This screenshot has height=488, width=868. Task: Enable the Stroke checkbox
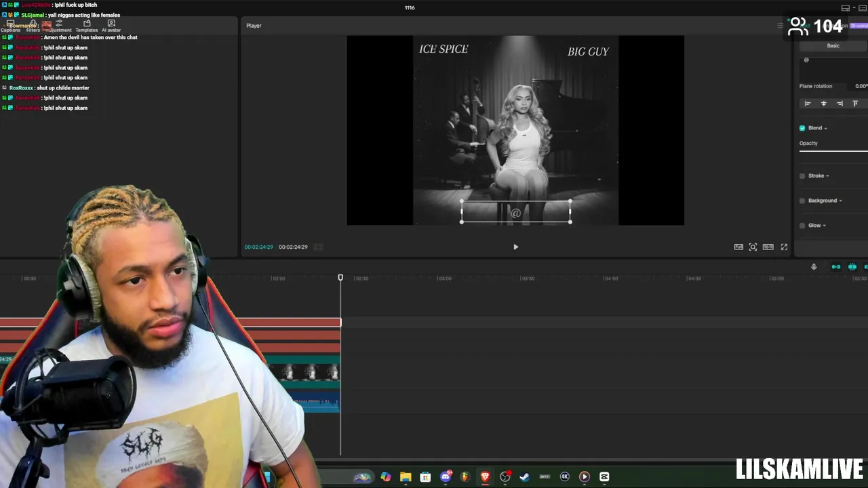802,176
